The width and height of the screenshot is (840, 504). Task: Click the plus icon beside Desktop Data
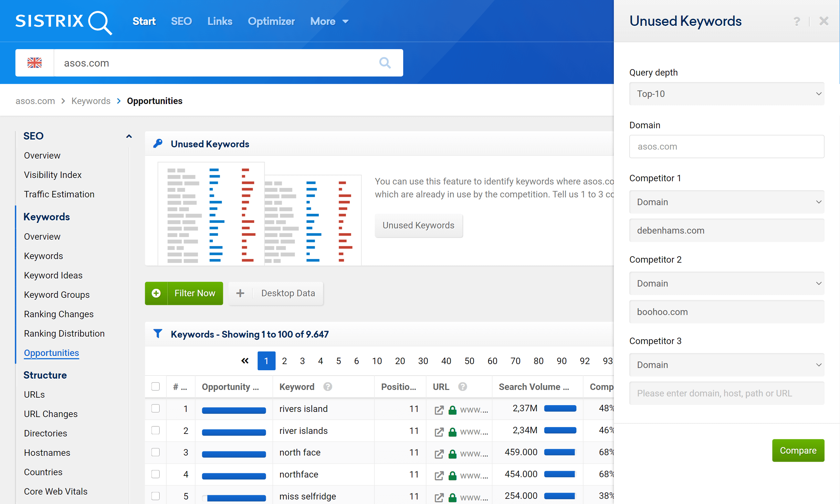pos(240,293)
